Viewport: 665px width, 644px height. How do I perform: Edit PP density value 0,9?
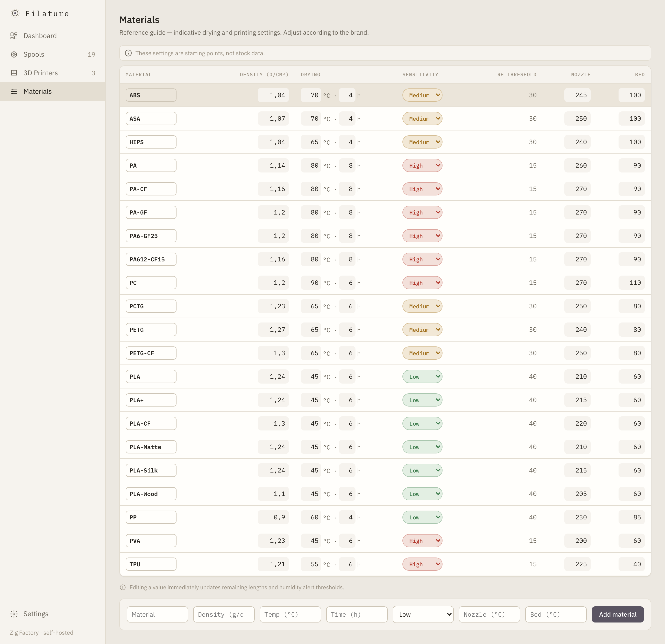click(x=273, y=517)
